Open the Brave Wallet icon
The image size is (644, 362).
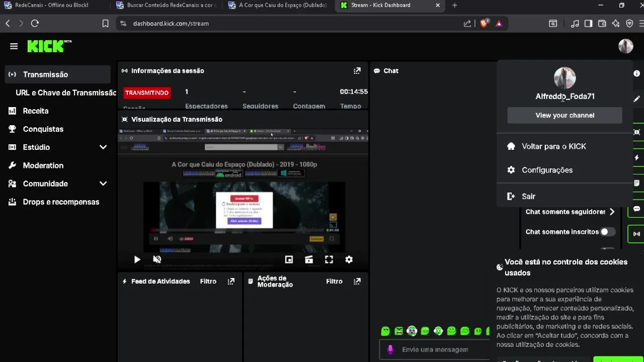point(602,23)
